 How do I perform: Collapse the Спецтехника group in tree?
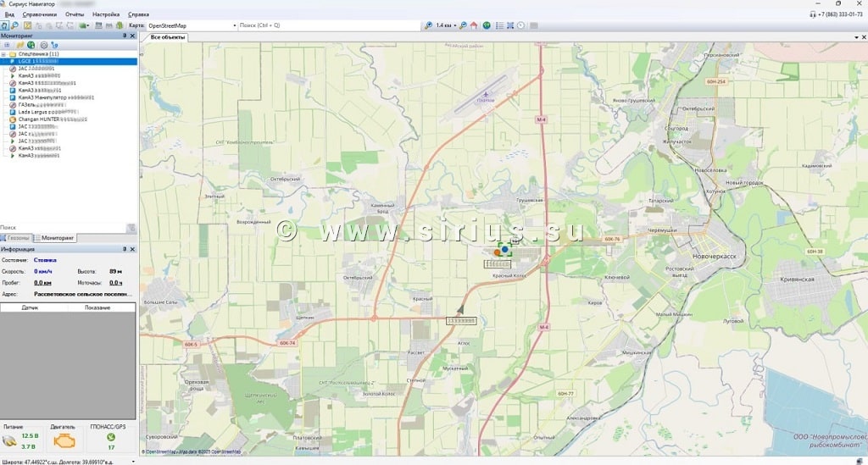pyautogui.click(x=3, y=54)
